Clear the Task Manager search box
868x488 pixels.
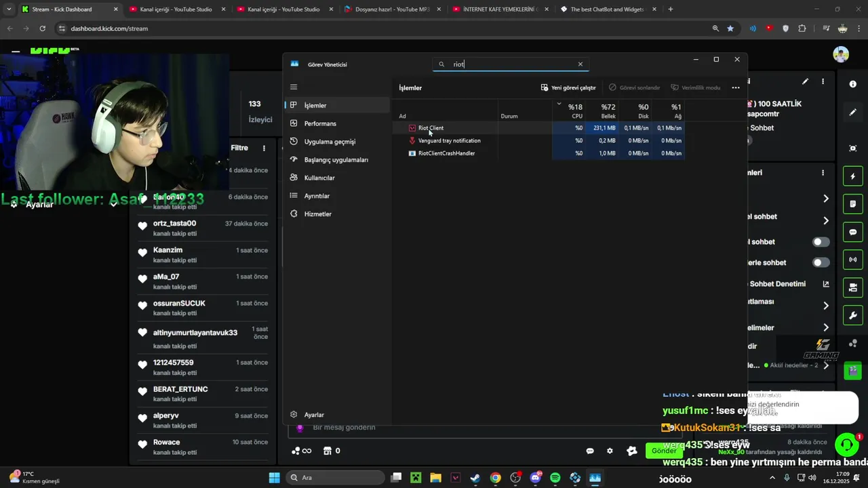click(x=580, y=64)
